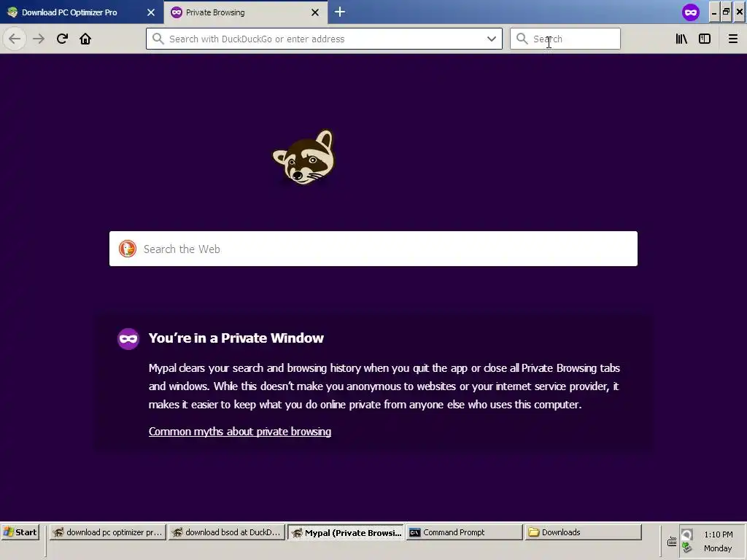Focus the address bar text field
747x560 pixels.
coord(324,39)
